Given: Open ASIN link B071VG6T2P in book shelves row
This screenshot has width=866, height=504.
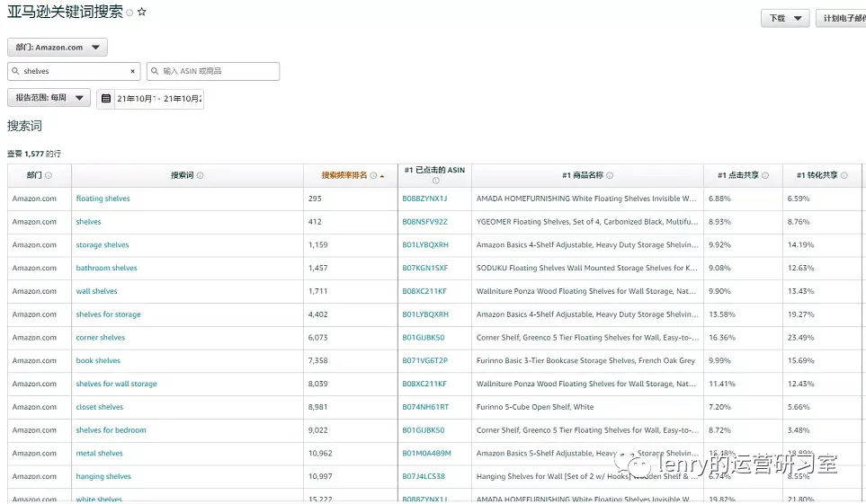Looking at the screenshot, I should pyautogui.click(x=424, y=361).
